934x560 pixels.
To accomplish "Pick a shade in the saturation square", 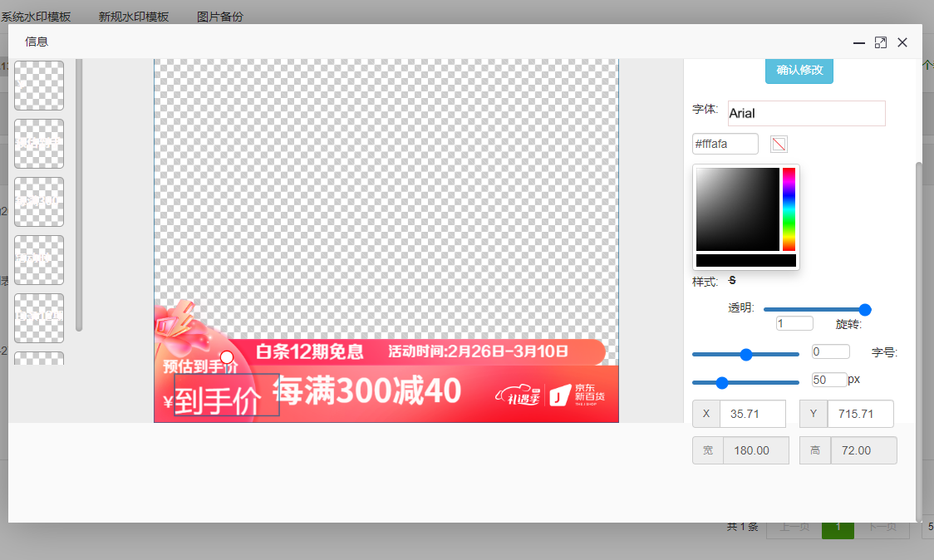I will 737,209.
